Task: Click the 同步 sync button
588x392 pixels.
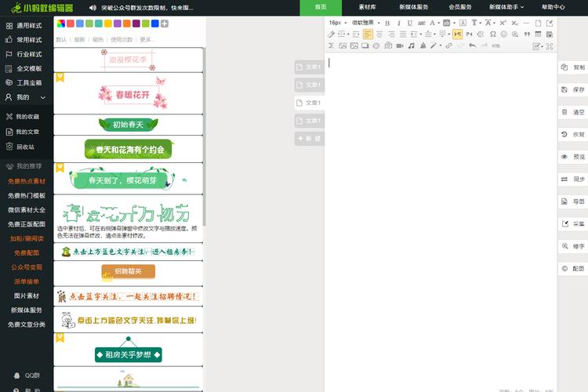Action: (x=573, y=180)
